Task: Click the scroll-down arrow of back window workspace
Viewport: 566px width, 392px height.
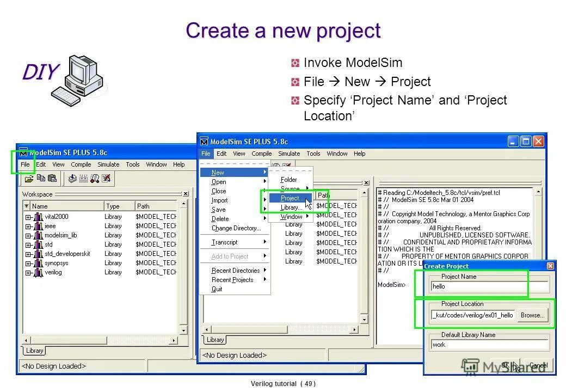Action: tap(183, 330)
